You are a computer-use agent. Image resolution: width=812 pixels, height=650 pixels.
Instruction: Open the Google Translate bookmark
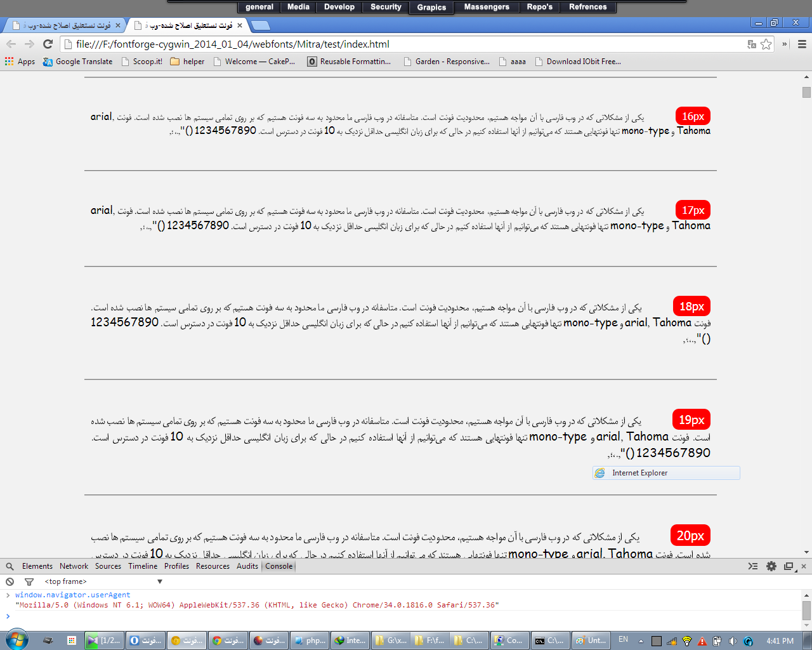point(78,62)
